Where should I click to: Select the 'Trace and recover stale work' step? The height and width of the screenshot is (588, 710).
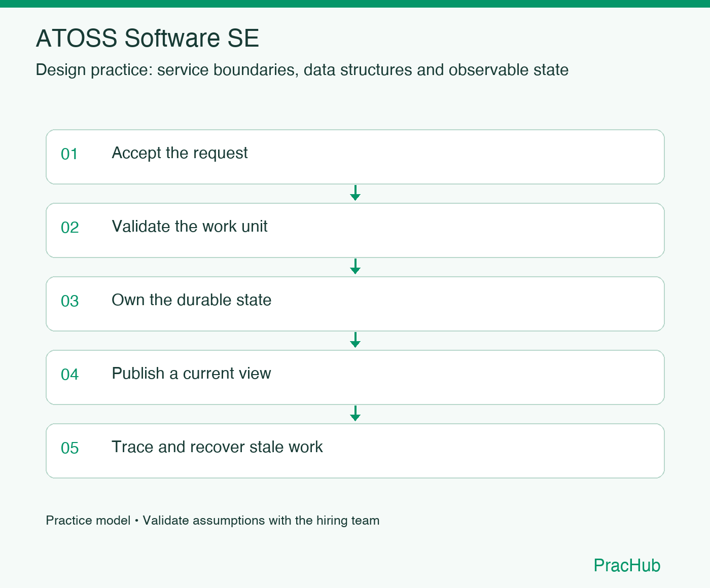355,451
